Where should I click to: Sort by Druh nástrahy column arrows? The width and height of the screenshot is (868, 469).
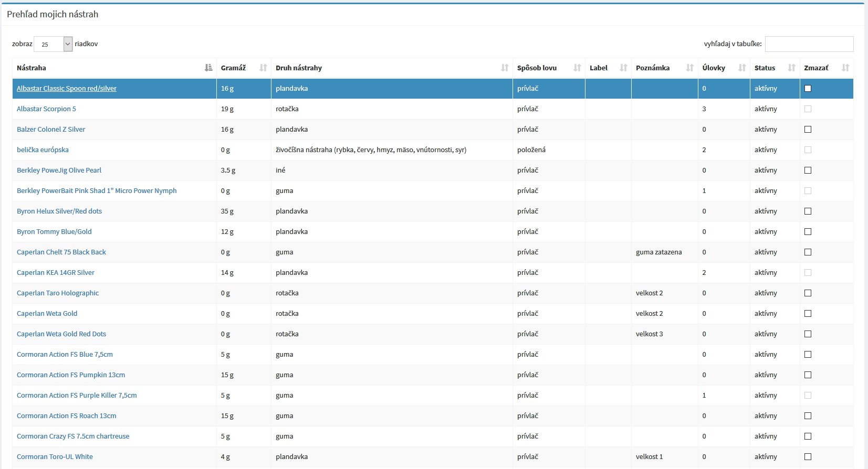click(505, 68)
